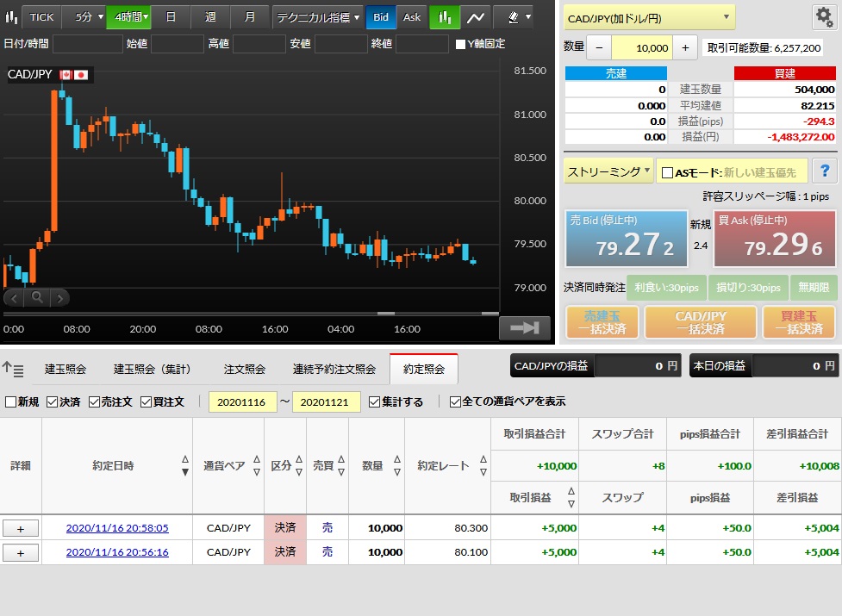Image resolution: width=842 pixels, height=616 pixels.
Task: Click the 売 Bid sell price button
Action: [x=627, y=239]
